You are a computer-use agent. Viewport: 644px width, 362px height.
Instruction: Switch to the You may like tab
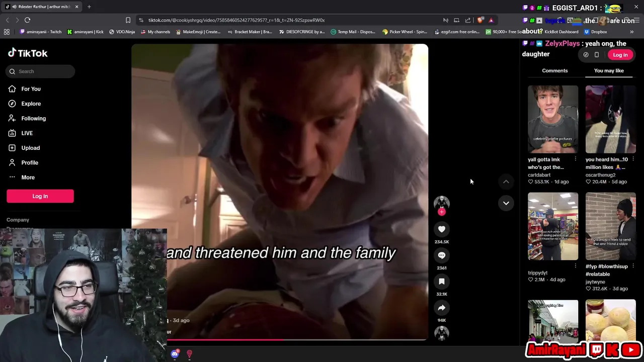pos(609,70)
